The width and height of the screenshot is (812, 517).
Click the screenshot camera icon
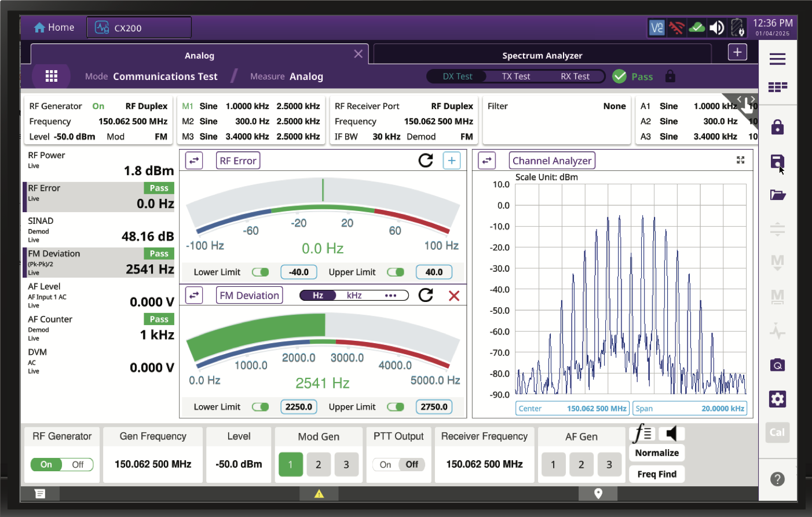(777, 365)
